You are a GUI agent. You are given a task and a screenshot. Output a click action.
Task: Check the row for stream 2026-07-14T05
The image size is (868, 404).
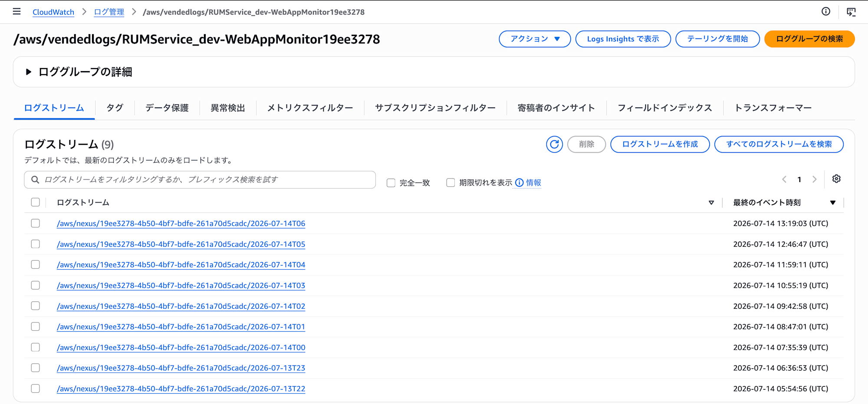coord(36,244)
